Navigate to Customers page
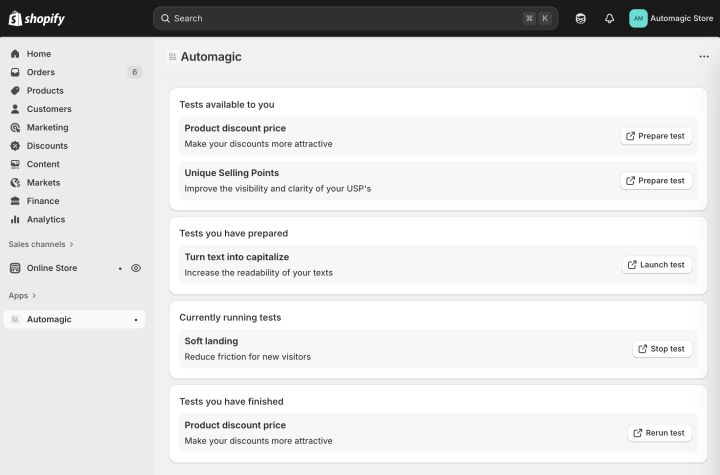Viewport: 720px width, 475px height. [49, 109]
